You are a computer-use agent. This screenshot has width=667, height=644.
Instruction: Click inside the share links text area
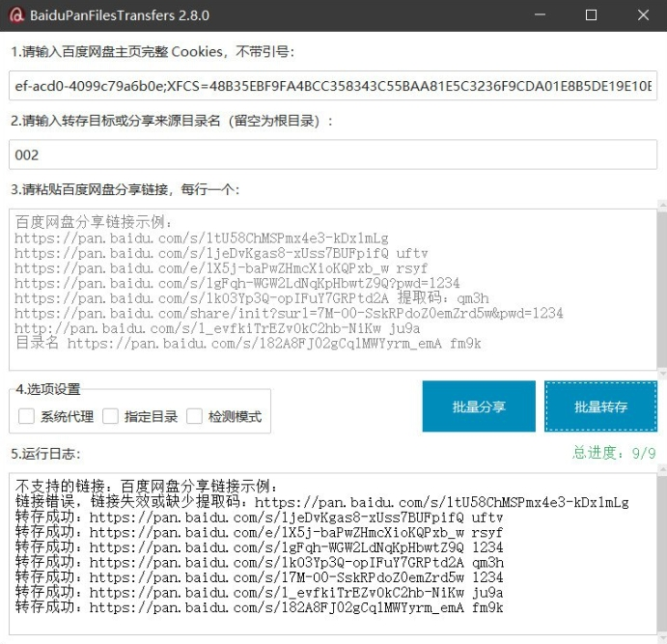(x=333, y=290)
